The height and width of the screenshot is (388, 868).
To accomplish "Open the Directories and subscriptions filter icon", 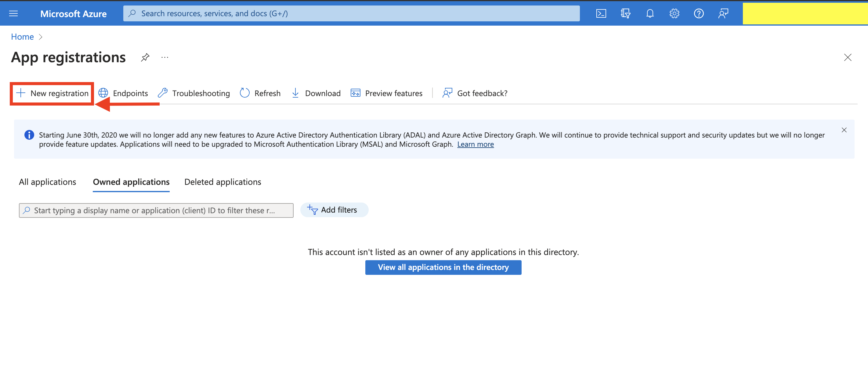I will tap(625, 13).
